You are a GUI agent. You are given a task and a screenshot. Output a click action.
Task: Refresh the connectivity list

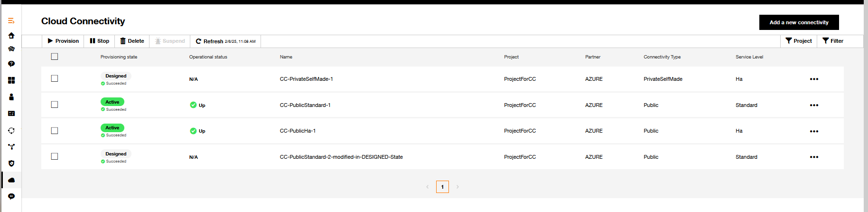click(225, 41)
